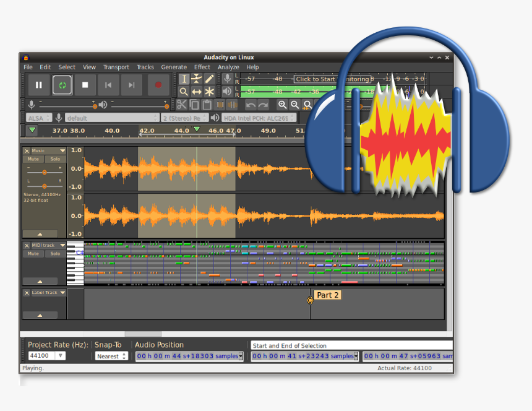Select the Multi-Tool asterisk icon

click(x=209, y=91)
